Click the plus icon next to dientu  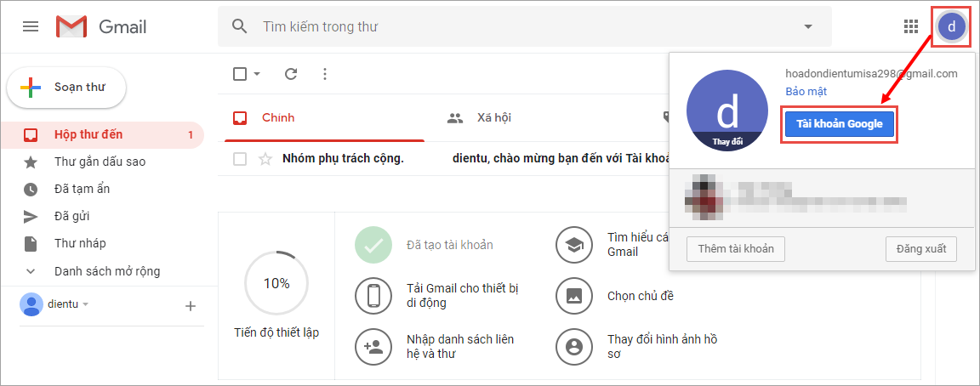191,305
